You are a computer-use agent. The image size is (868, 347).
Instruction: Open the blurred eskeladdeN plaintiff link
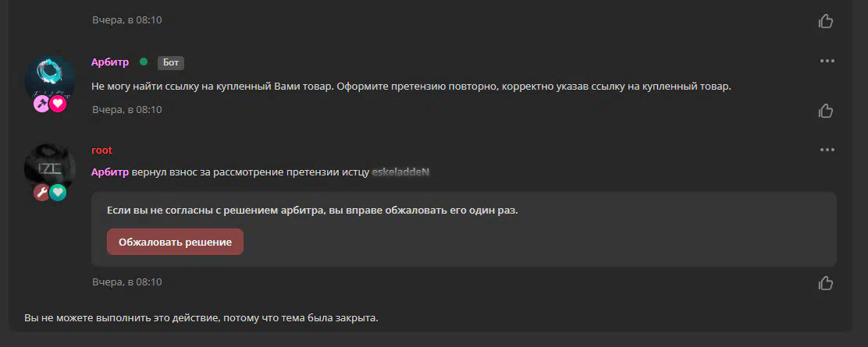(400, 172)
